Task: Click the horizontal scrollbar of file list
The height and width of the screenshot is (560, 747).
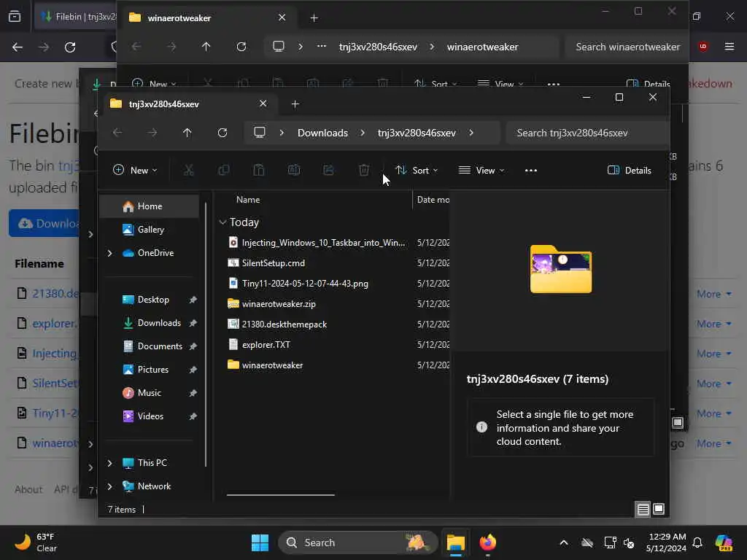Action: pyautogui.click(x=281, y=495)
